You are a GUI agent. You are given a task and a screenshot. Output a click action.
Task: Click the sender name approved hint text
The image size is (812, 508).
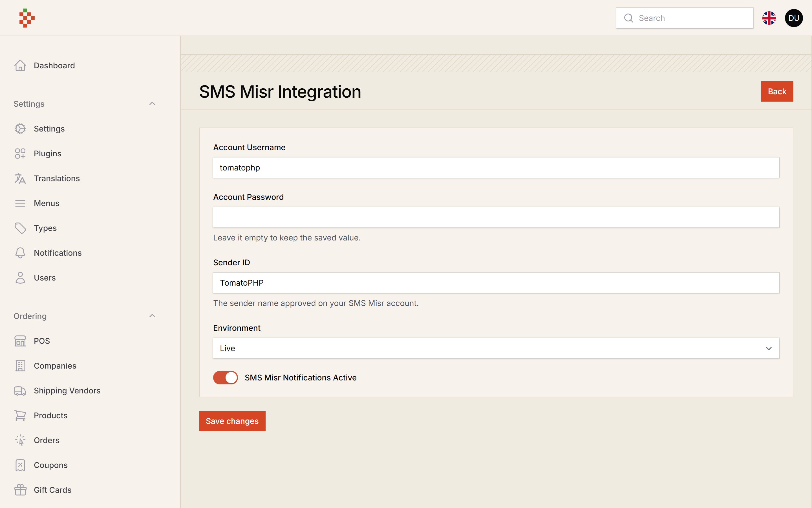point(316,303)
